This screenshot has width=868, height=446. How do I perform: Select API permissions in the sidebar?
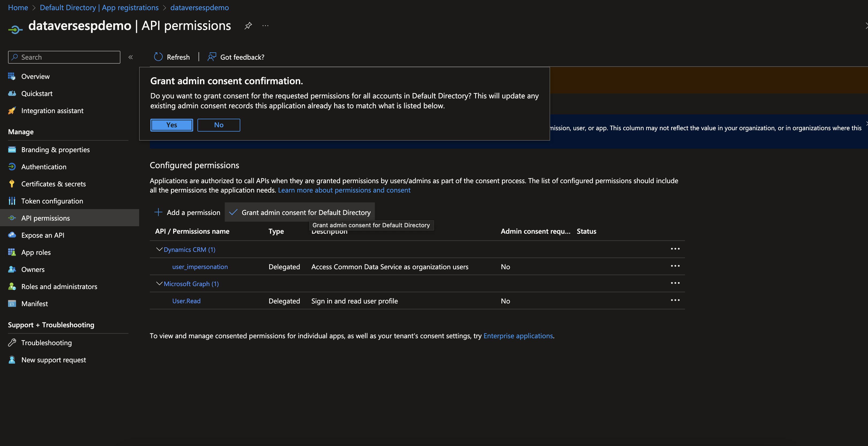69,218
